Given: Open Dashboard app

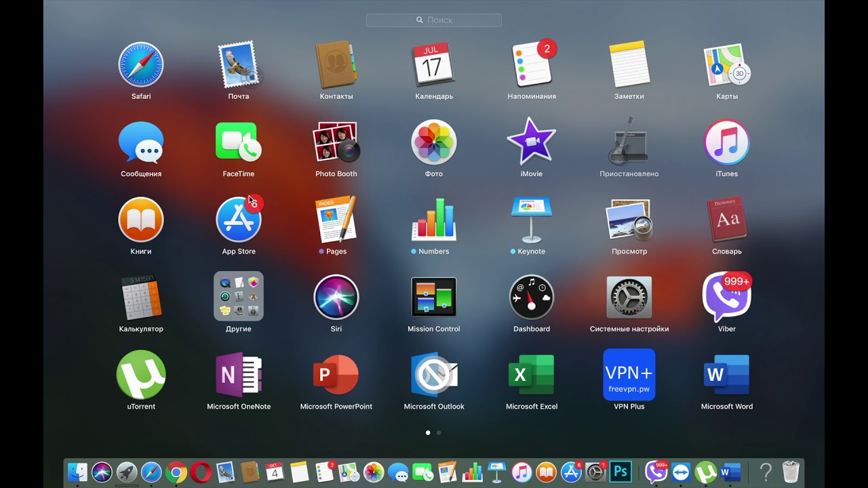Looking at the screenshot, I should click(532, 297).
